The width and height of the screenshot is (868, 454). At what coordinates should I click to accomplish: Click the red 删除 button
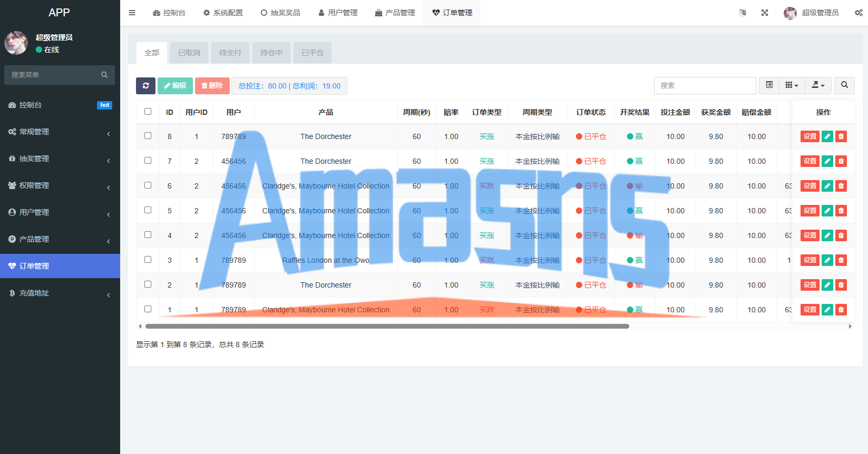[212, 85]
